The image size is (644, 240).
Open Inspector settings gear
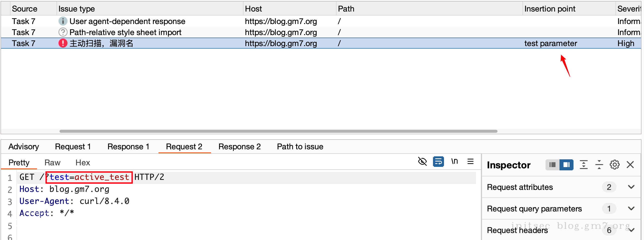coord(614,165)
